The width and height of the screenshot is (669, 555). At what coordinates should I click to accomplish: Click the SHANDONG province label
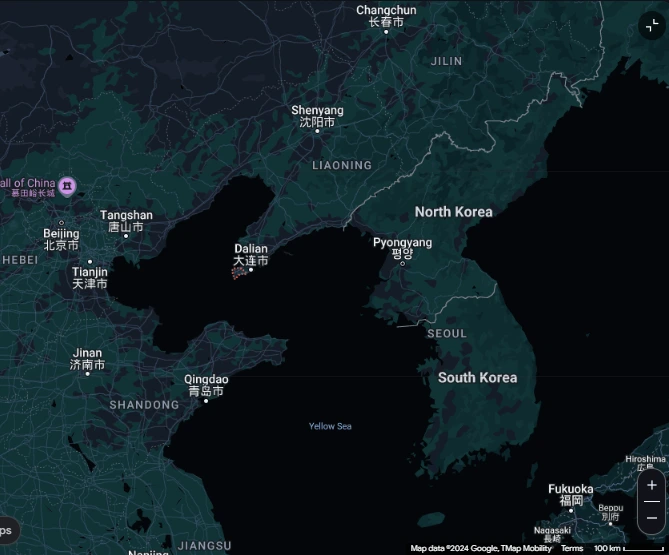click(144, 405)
